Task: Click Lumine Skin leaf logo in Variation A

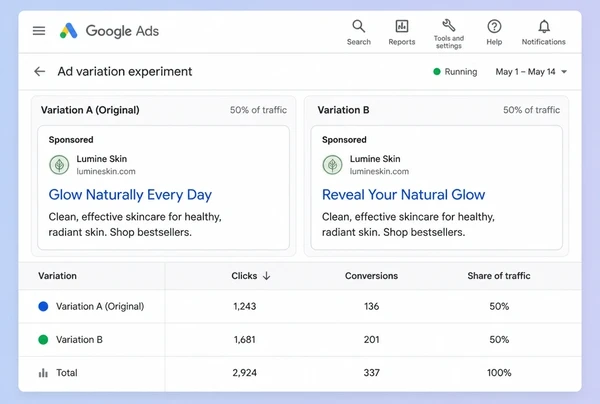Action: coord(59,165)
